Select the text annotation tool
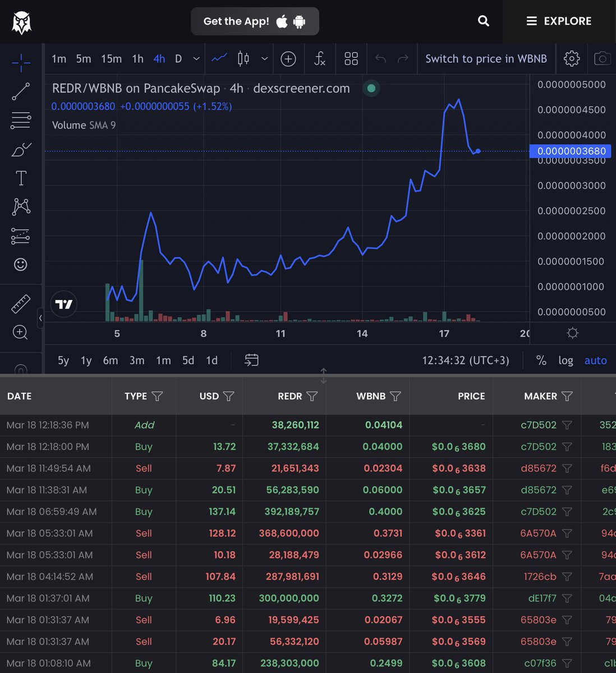The image size is (616, 673). (21, 178)
